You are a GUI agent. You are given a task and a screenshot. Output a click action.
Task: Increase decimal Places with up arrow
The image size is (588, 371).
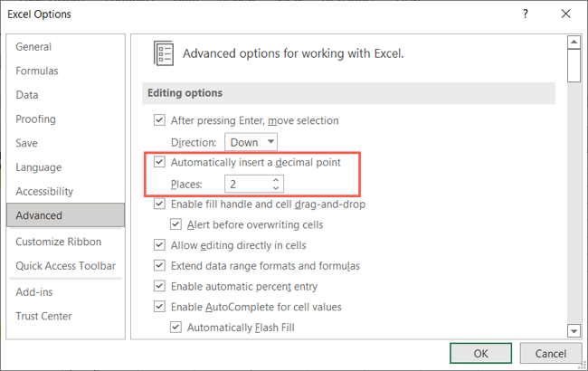click(276, 179)
